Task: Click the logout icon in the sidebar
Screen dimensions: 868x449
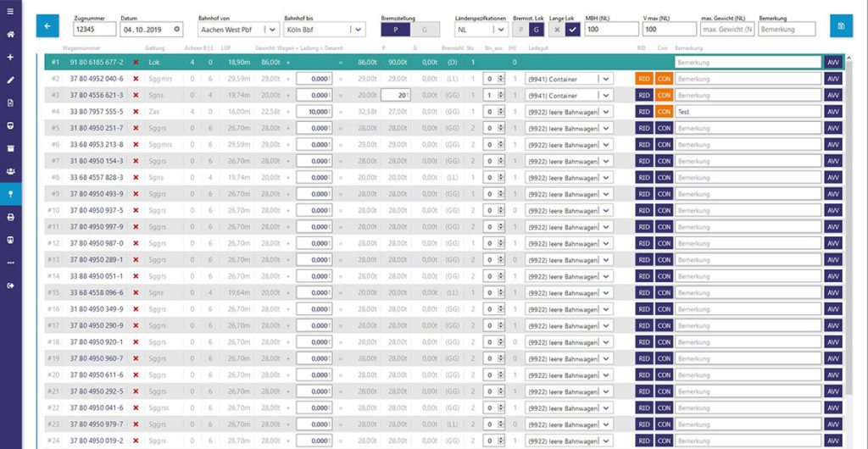Action: tap(10, 285)
